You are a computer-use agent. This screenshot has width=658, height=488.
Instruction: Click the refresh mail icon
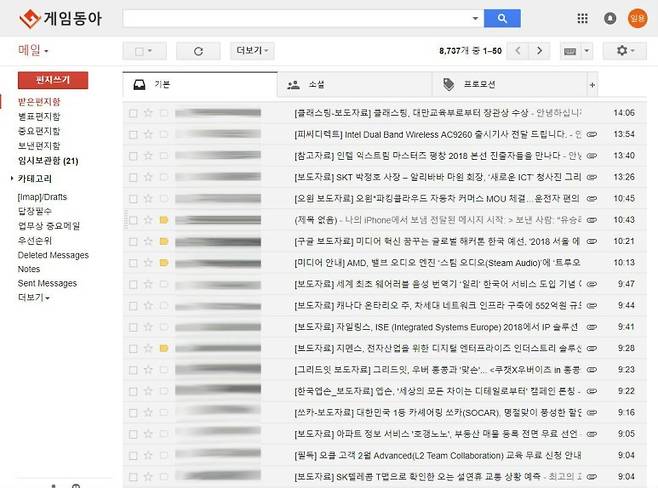coord(198,51)
